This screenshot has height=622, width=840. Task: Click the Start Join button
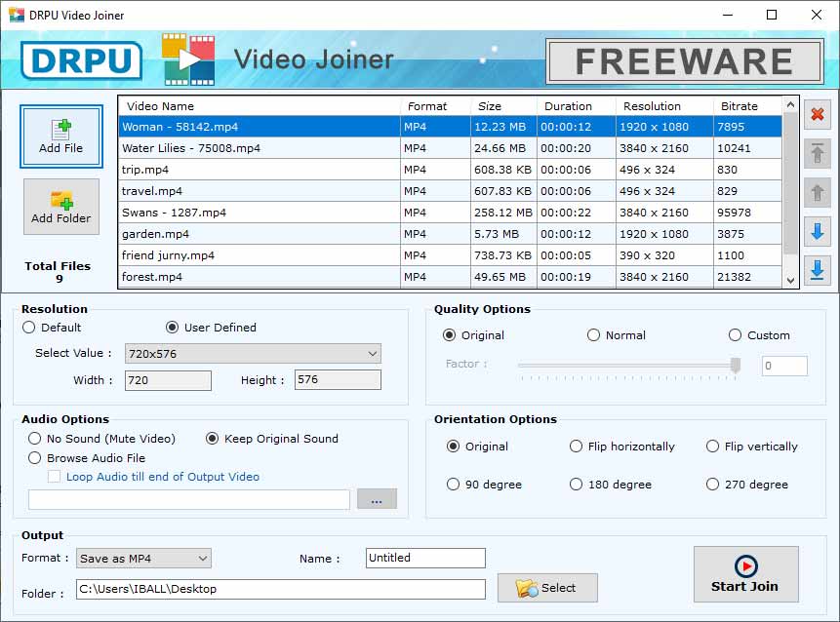click(x=745, y=574)
